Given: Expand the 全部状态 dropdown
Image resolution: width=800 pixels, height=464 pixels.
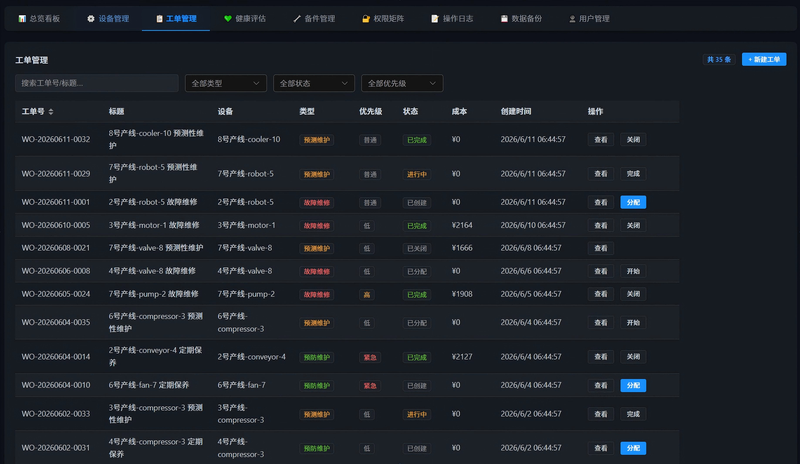Looking at the screenshot, I should pos(314,83).
